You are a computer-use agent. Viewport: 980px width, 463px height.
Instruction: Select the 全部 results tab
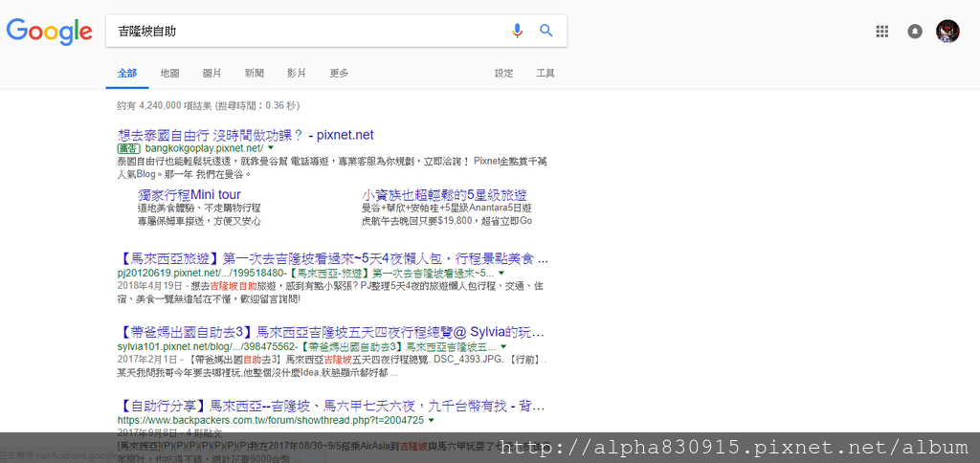(127, 73)
